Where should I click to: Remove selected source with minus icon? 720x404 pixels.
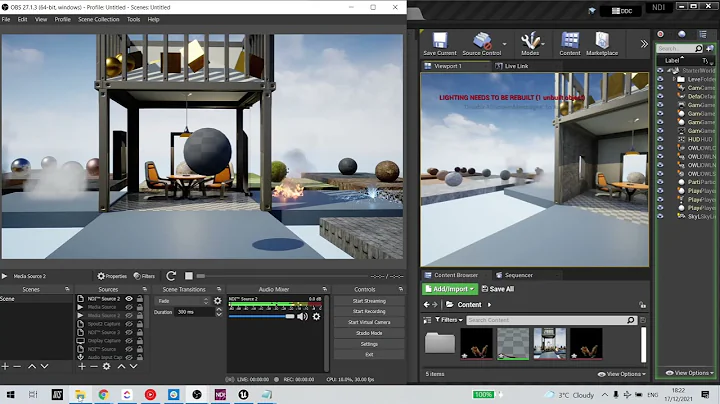tap(94, 366)
